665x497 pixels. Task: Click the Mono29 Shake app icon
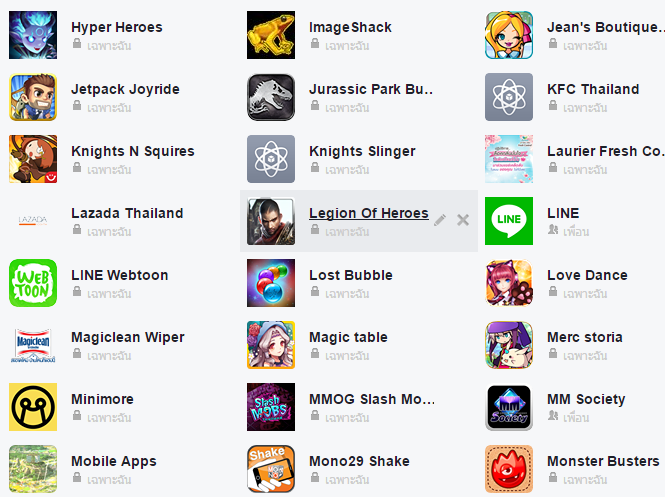click(271, 469)
